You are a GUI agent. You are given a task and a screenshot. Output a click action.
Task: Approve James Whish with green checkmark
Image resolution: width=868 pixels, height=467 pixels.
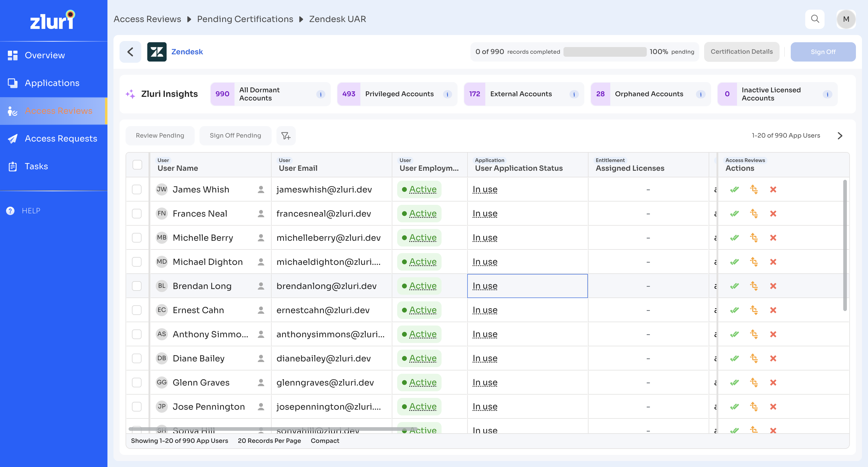point(734,189)
